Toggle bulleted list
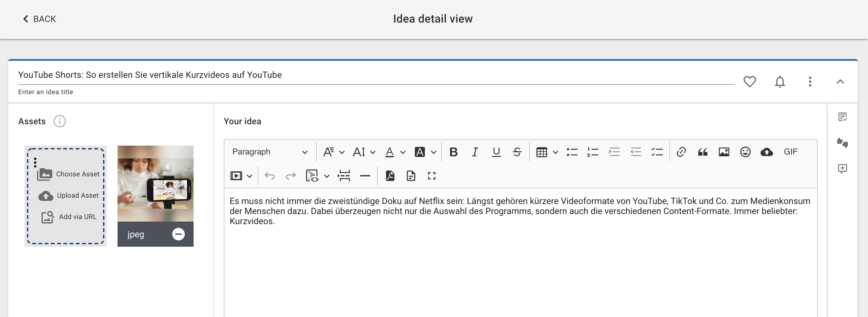This screenshot has width=868, height=317. pyautogui.click(x=572, y=152)
